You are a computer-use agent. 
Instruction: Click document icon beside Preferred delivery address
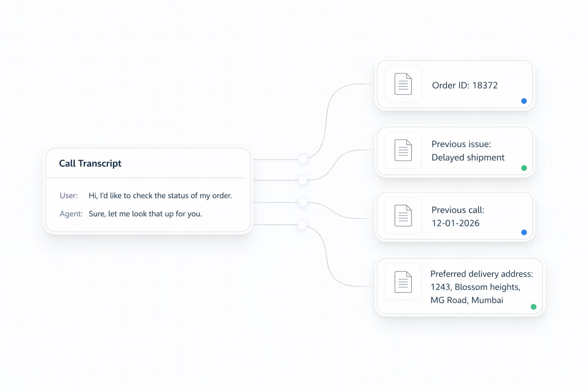tap(403, 282)
